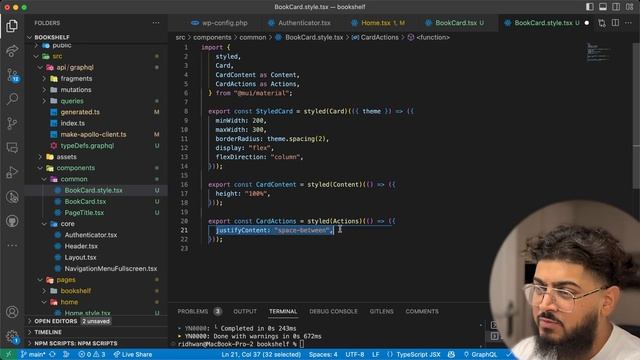
Task: Click CardActions in breadcrumb
Action: (x=379, y=37)
